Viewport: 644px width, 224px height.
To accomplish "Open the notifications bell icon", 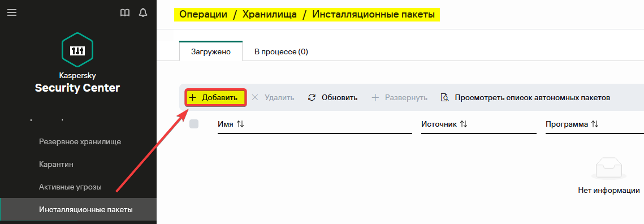I will click(x=143, y=13).
